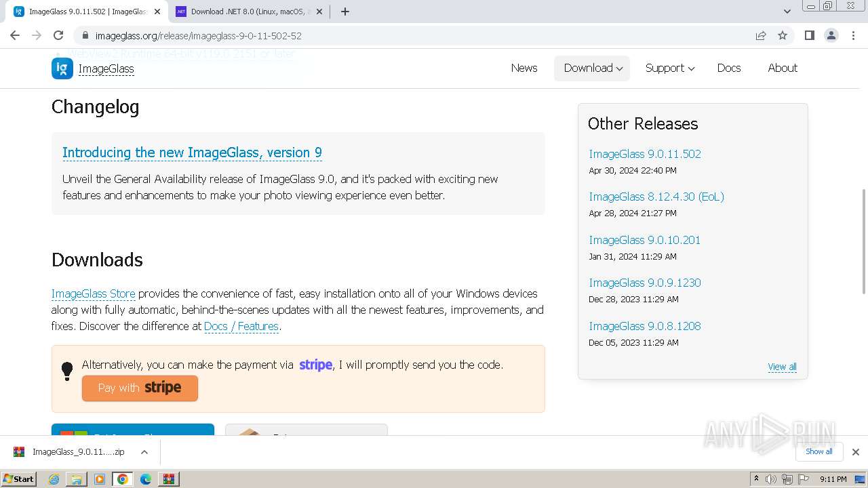The height and width of the screenshot is (488, 868).
Task: Click the WinRAR zip file icon in downloads bar
Action: point(19,452)
